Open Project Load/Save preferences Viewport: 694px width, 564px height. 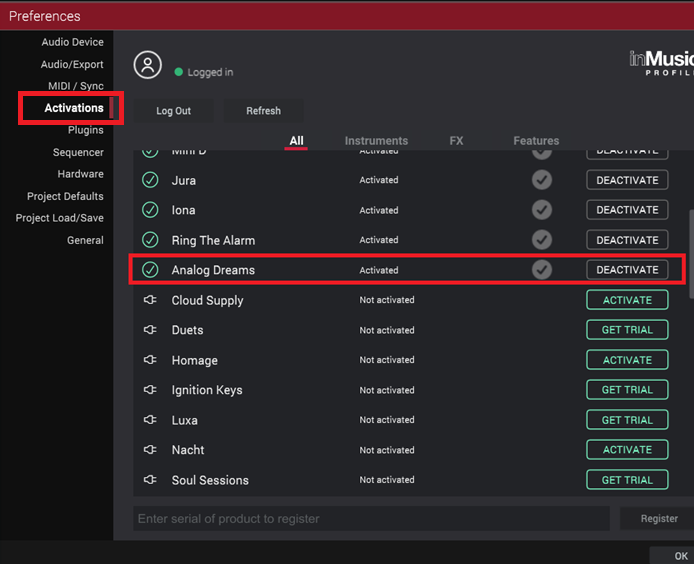click(60, 218)
